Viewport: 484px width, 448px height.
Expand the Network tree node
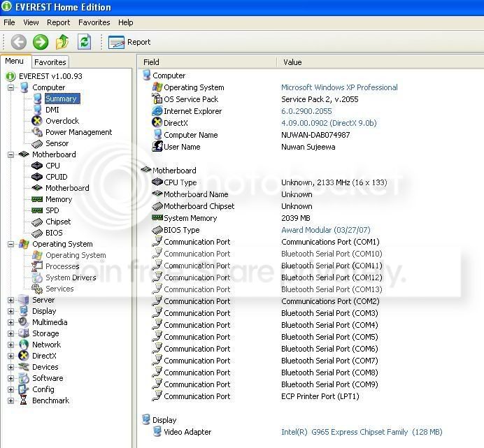click(10, 345)
